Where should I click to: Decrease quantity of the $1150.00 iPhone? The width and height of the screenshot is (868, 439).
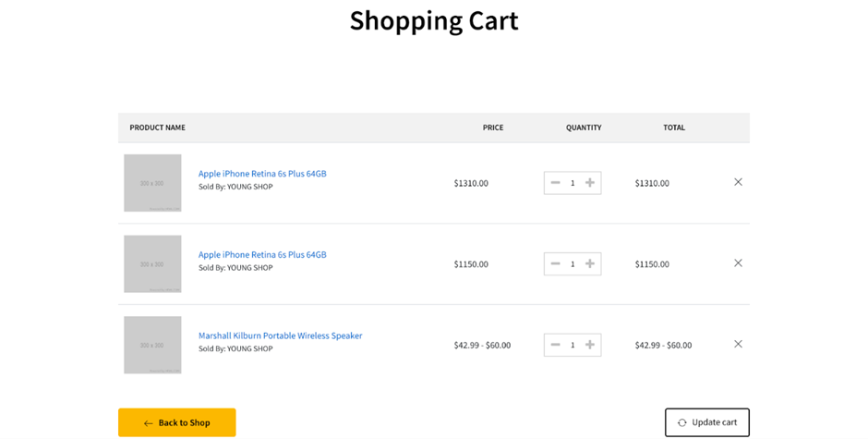pos(555,264)
